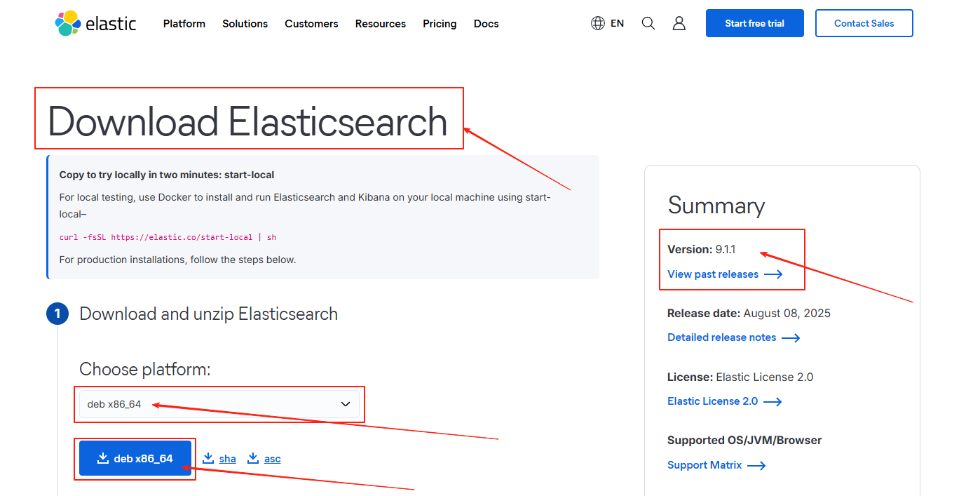Download the deb x86_64 package
Screen dimensions: 980x496
135,458
